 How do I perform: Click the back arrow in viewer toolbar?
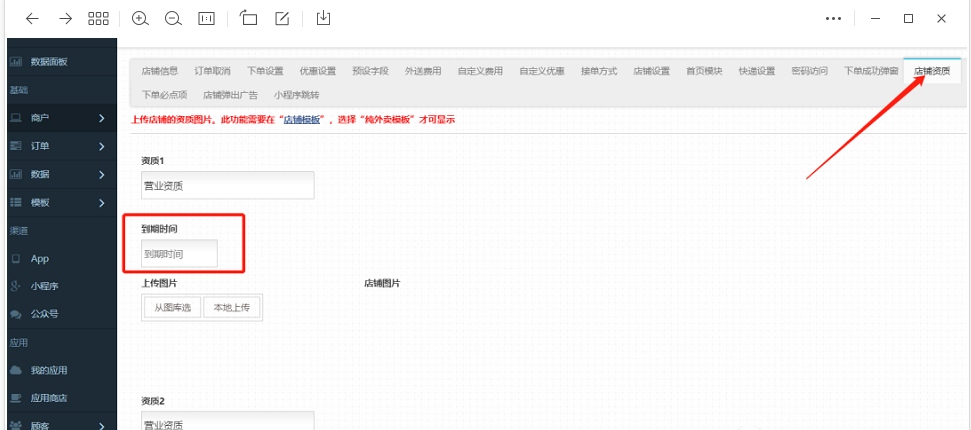33,18
